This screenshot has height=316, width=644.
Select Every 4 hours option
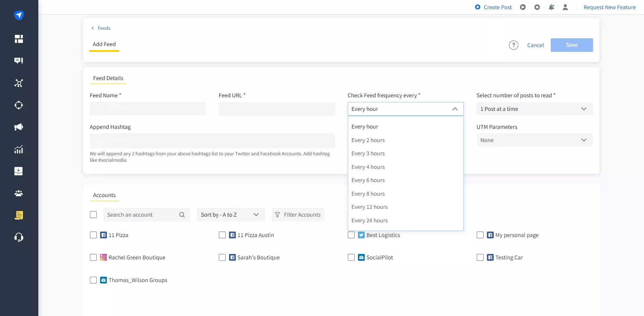[405, 167]
